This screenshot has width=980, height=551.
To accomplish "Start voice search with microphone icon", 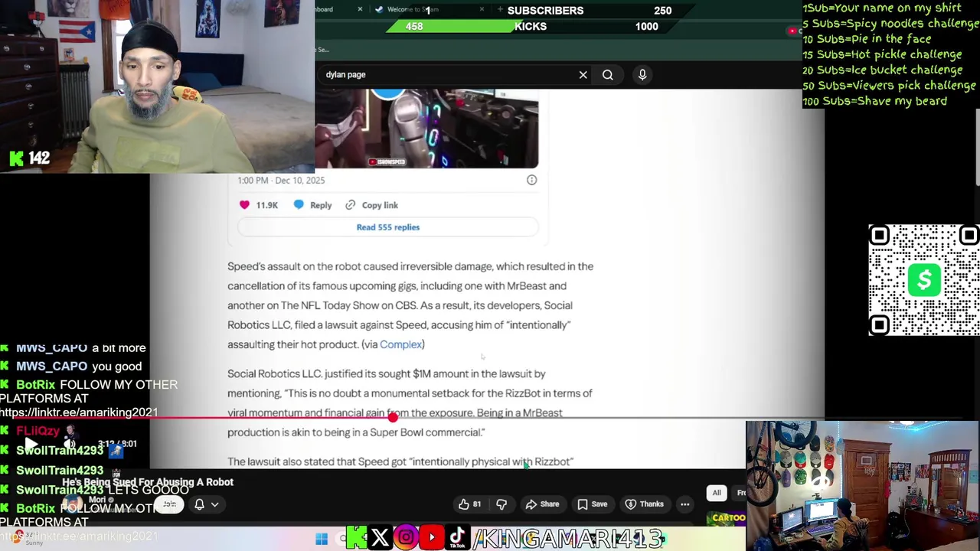I will pyautogui.click(x=642, y=74).
